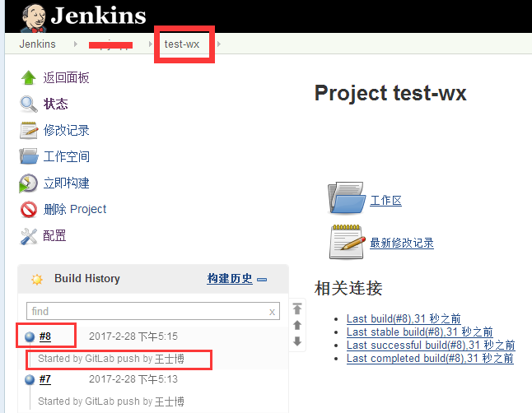Click the red delete project icon

(29, 210)
